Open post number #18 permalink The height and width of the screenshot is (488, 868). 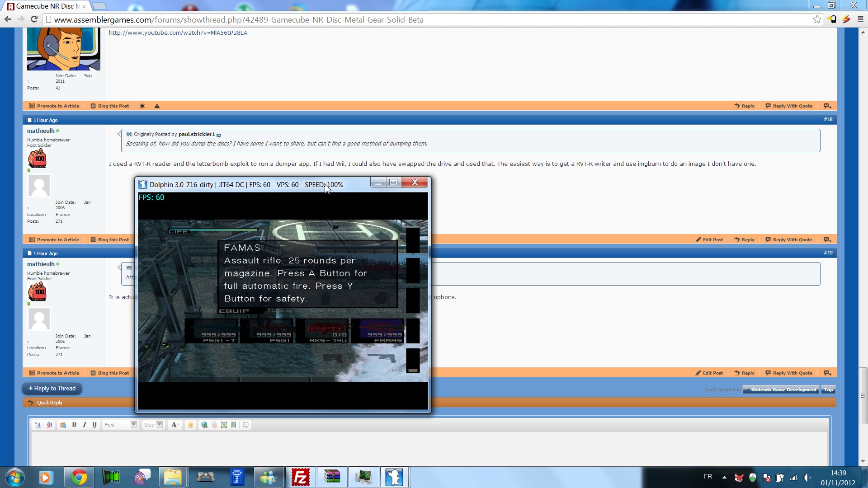(828, 119)
